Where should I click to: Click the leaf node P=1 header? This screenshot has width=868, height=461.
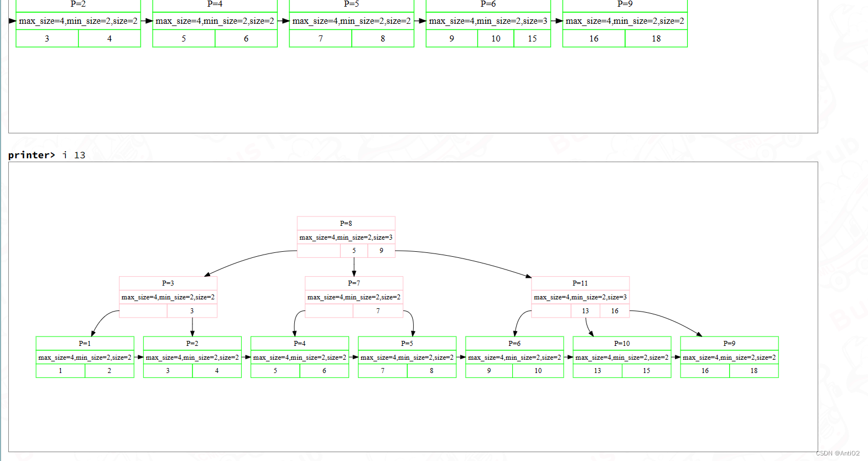pos(85,344)
